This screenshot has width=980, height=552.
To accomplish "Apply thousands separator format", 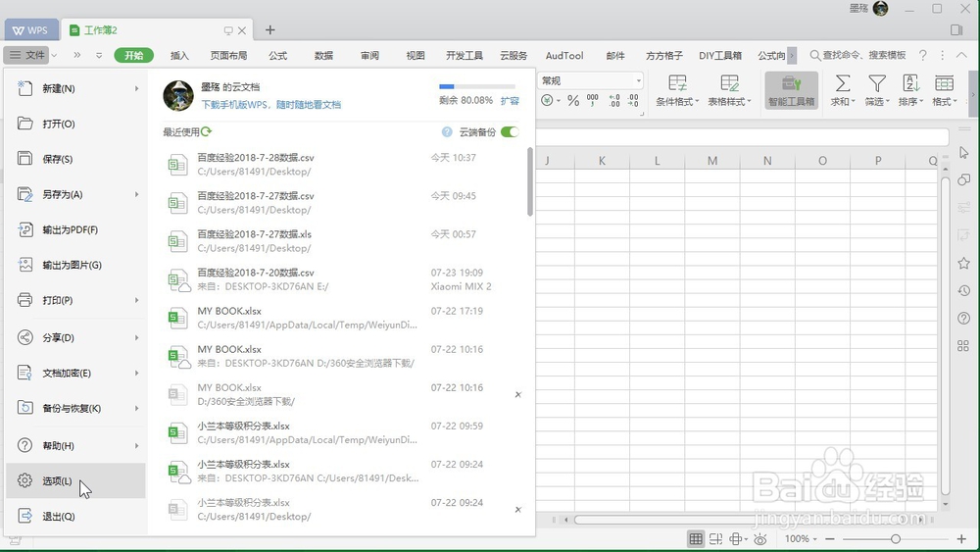I will coord(593,100).
